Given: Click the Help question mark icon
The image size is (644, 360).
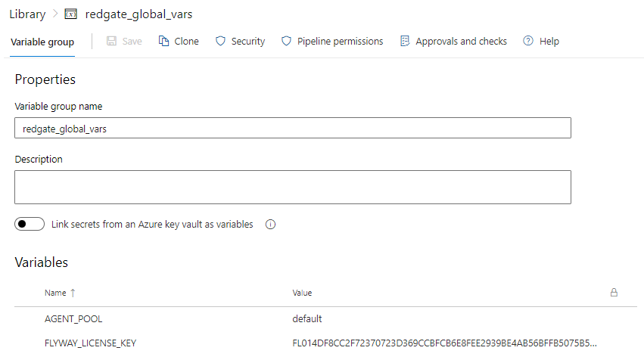Looking at the screenshot, I should pyautogui.click(x=528, y=41).
